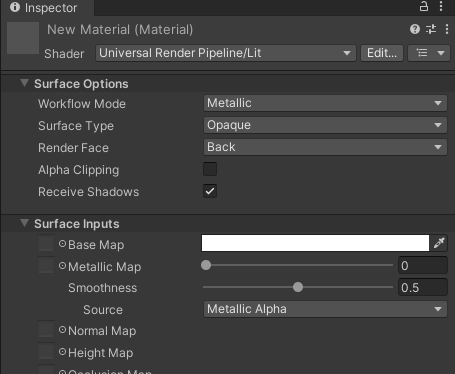Click the Shader label

pos(64,54)
